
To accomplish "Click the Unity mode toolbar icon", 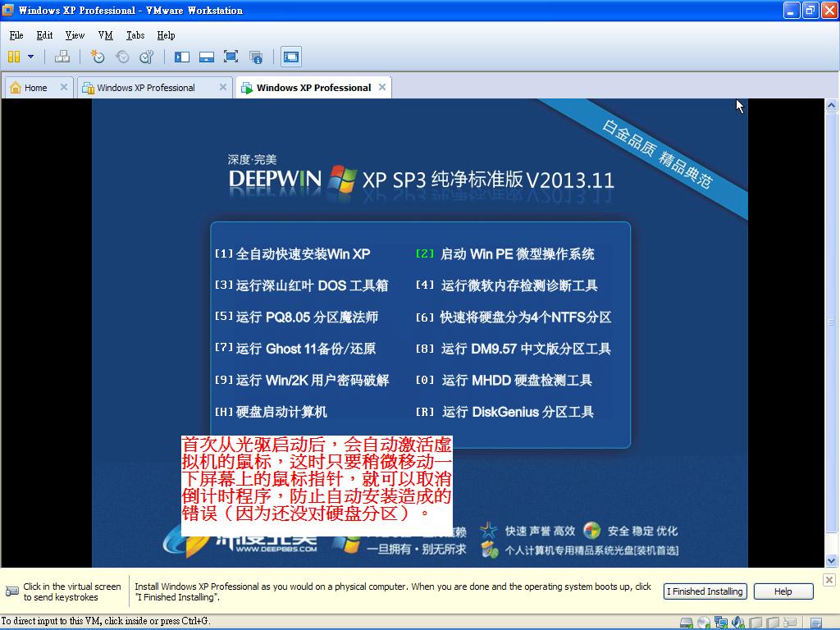I will pyautogui.click(x=256, y=57).
